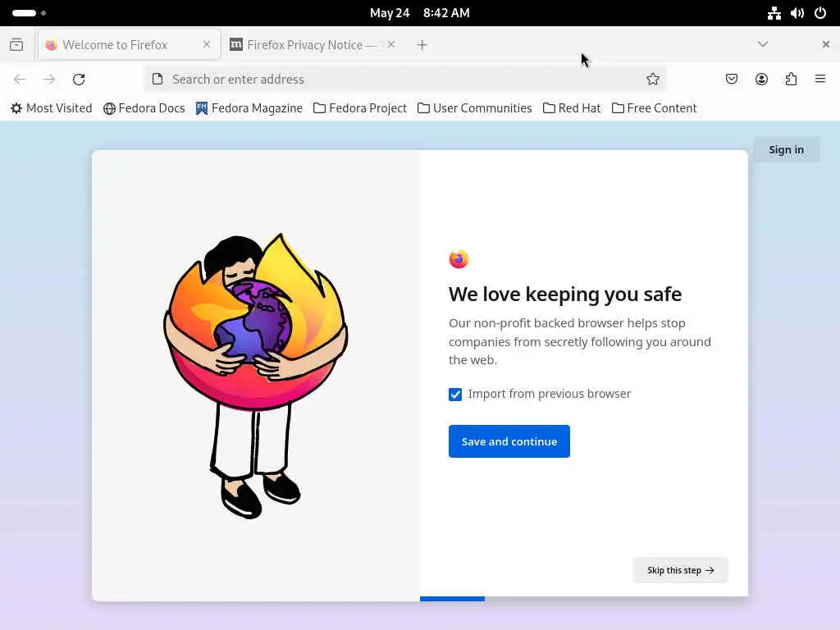840x630 pixels.
Task: Click the back navigation arrow
Action: pos(20,80)
